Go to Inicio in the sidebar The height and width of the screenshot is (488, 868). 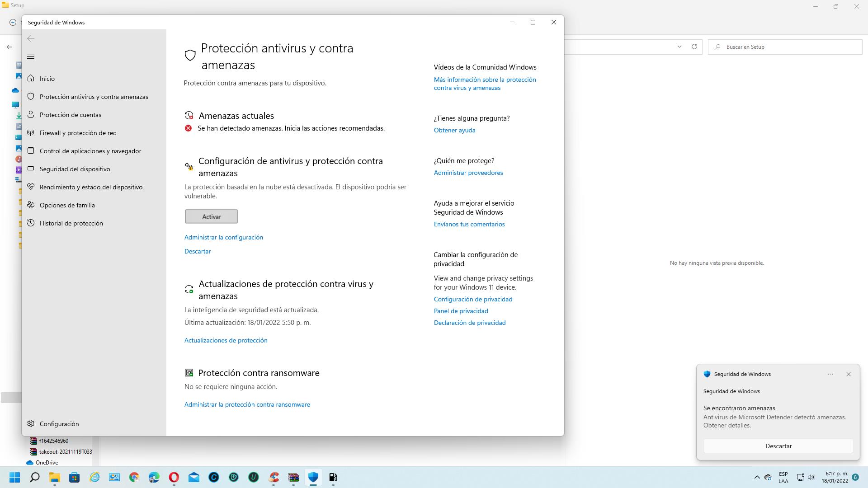click(47, 79)
